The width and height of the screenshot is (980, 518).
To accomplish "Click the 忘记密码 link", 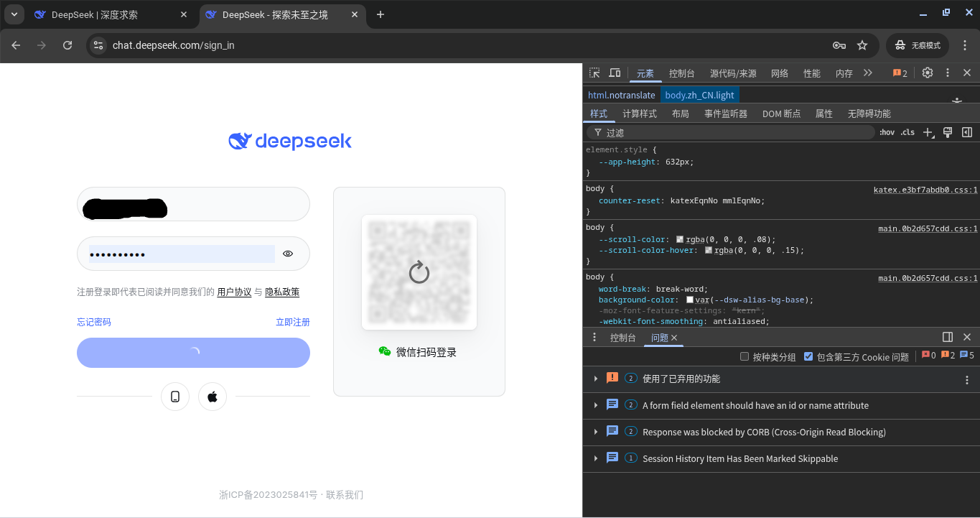I will pos(94,322).
